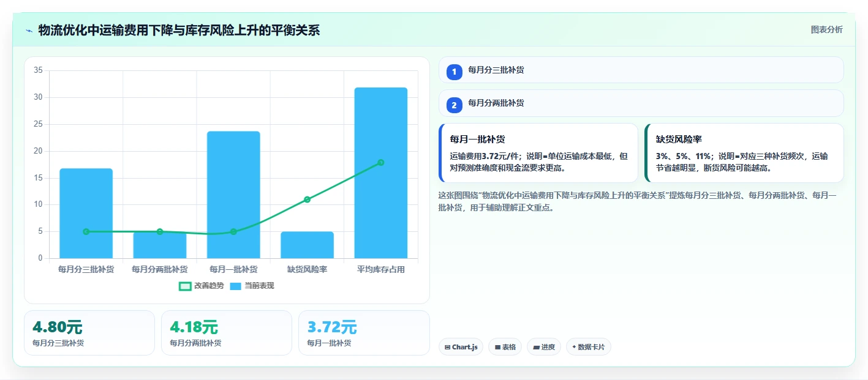
Task: Click the 3.72元 stat card
Action: 364,333
